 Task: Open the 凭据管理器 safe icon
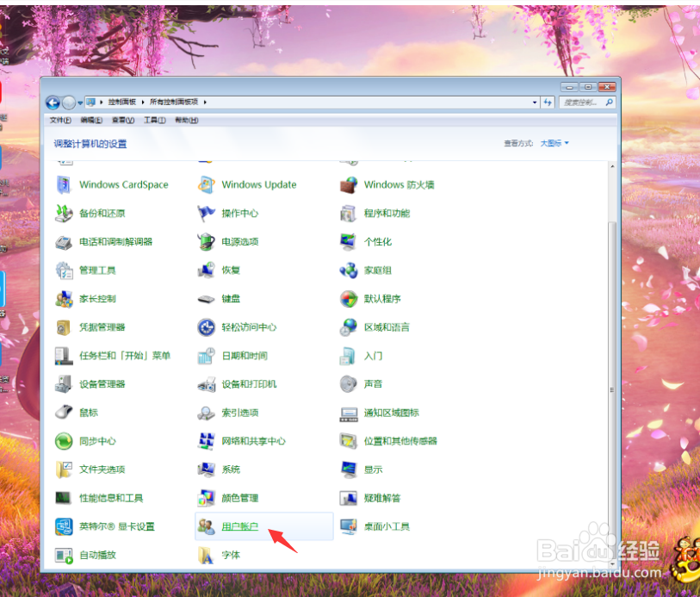click(64, 327)
